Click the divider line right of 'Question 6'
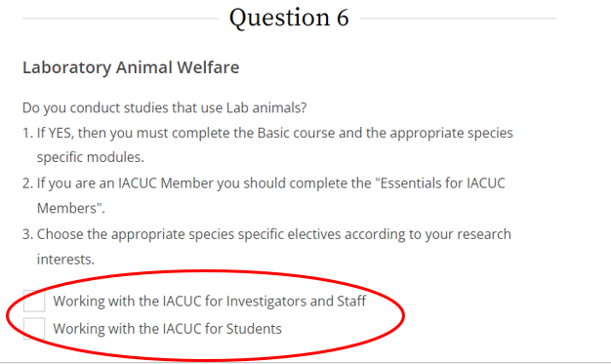This screenshot has height=364, width=611. coord(458,18)
